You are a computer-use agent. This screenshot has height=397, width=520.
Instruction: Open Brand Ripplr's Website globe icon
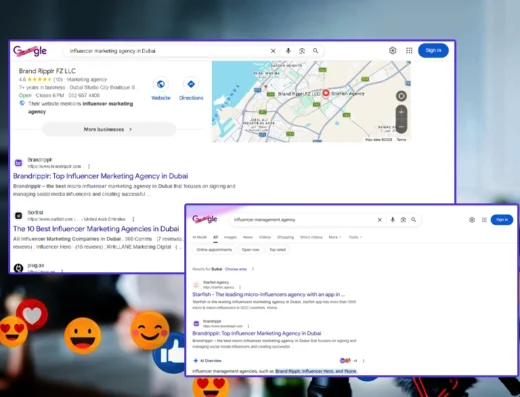pos(161,84)
